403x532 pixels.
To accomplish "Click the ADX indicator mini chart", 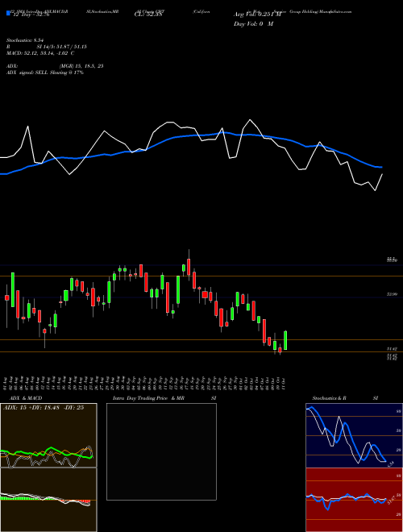I will [48, 435].
